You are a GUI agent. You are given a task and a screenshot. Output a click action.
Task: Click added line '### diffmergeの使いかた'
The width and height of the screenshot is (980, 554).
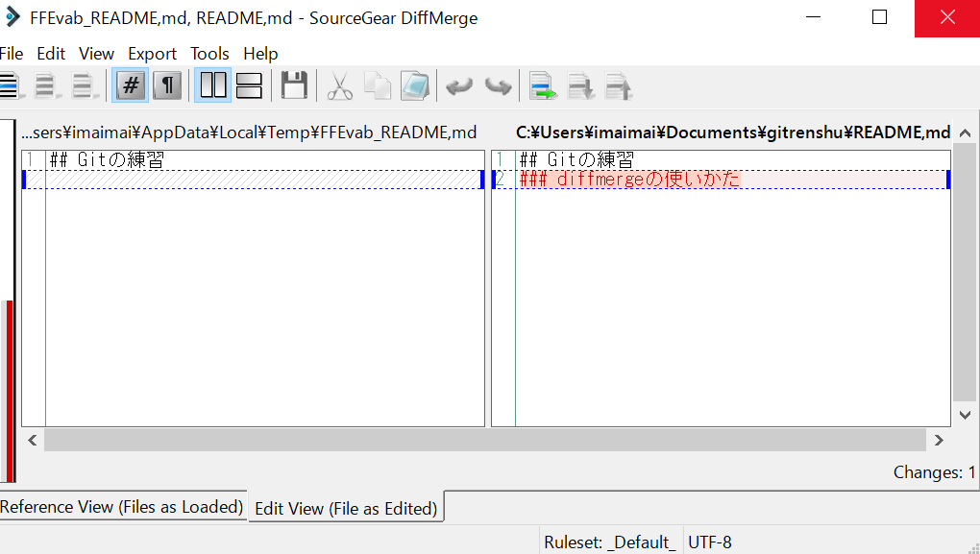point(630,180)
